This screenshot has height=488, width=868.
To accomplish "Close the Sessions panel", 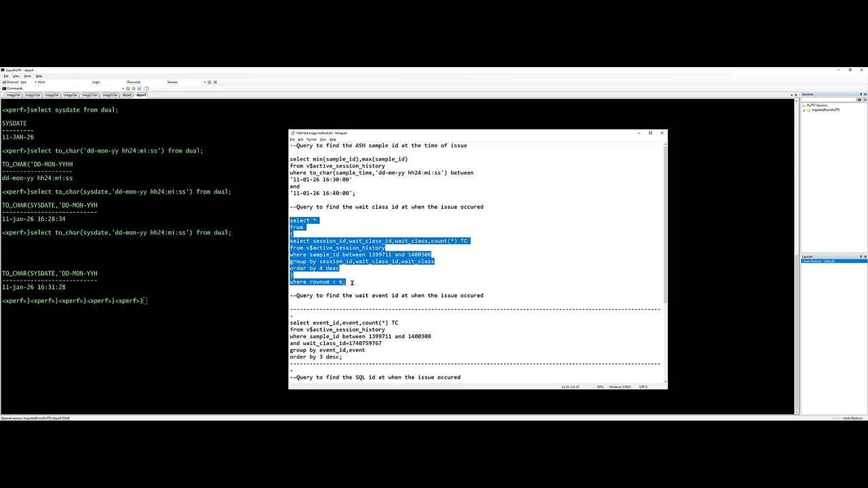I will [865, 94].
